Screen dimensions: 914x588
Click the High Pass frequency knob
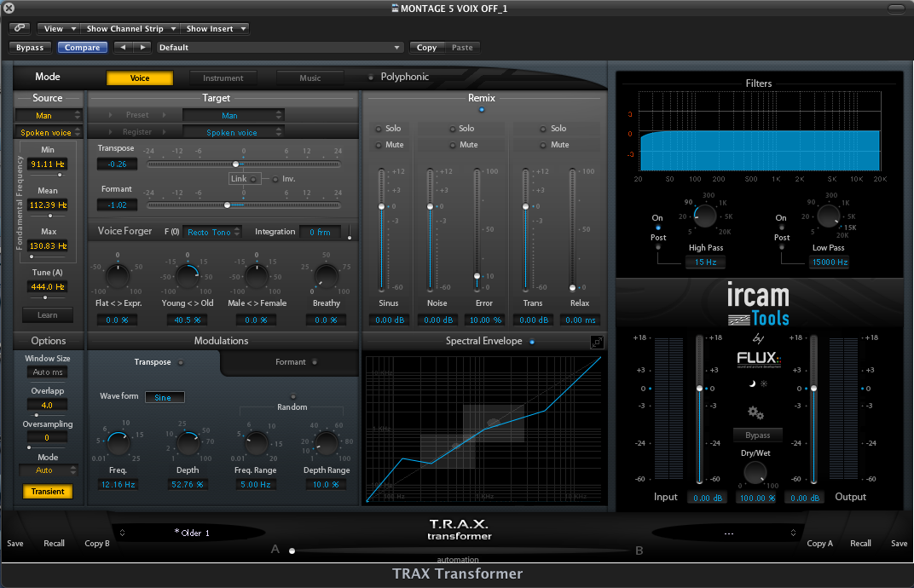705,216
